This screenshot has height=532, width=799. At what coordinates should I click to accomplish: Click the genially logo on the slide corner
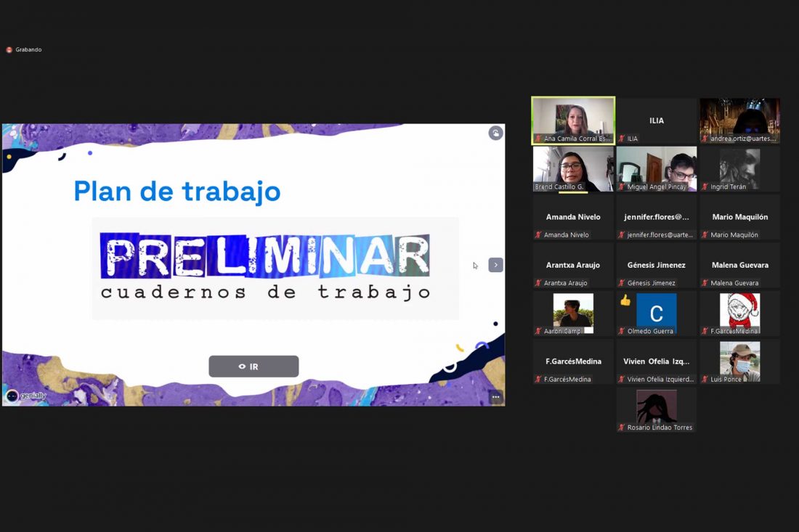point(12,396)
